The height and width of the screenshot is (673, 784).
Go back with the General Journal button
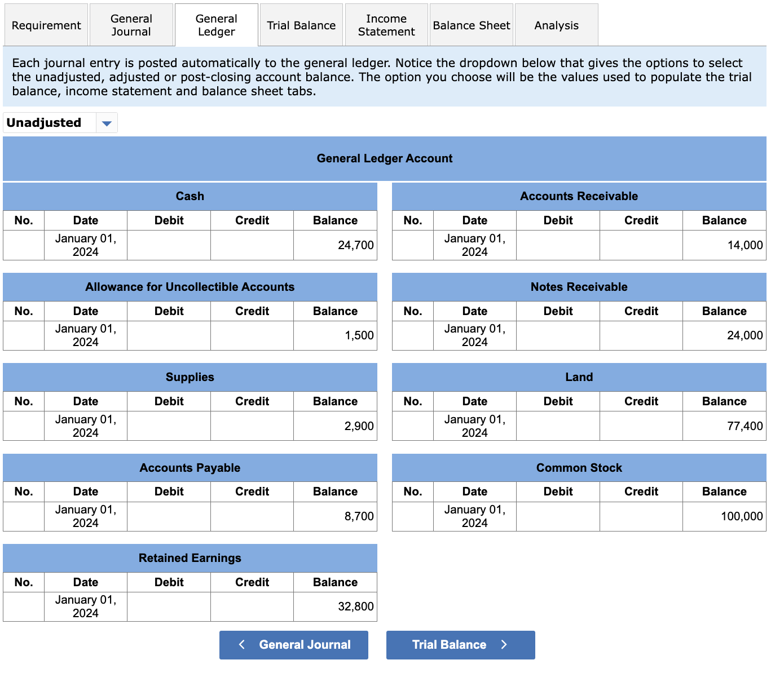294,645
